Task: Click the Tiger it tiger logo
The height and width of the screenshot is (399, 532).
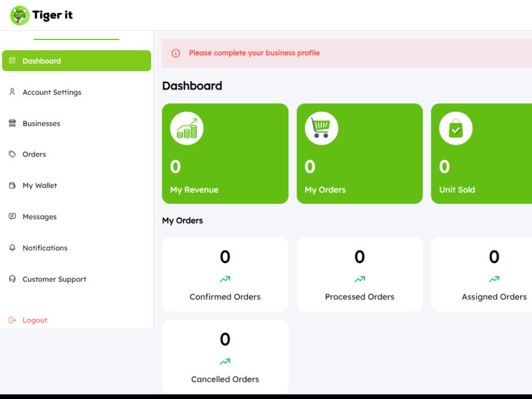Action: [x=20, y=15]
